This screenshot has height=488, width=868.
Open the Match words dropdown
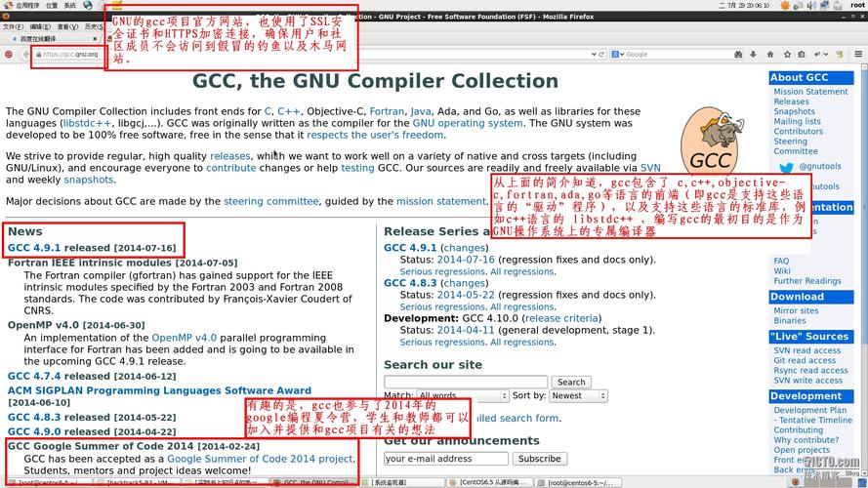(x=463, y=395)
